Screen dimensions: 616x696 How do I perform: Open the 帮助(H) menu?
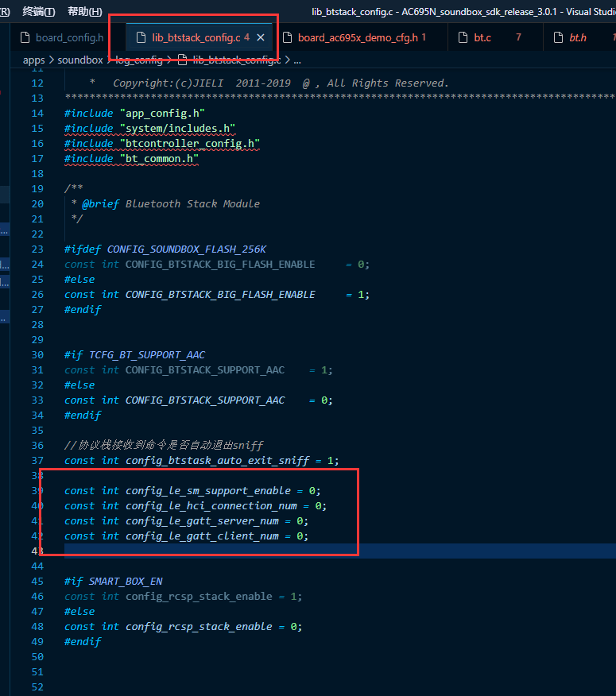tap(85, 12)
